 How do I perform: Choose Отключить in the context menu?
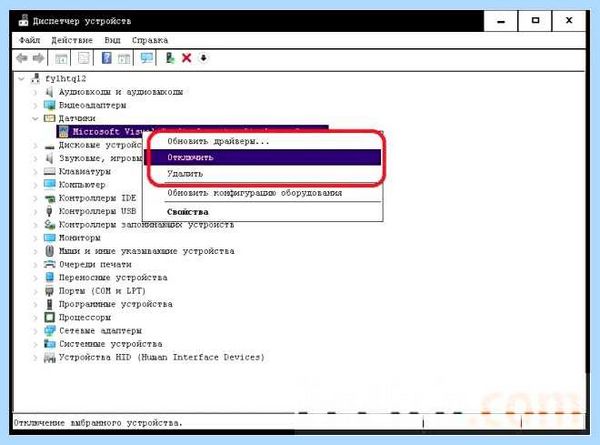pos(264,157)
